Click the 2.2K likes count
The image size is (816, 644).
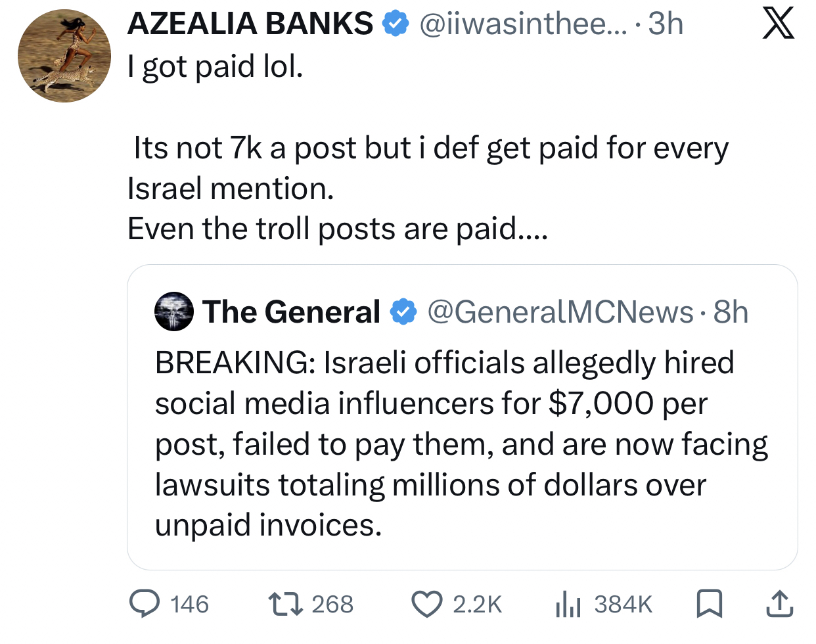[477, 604]
